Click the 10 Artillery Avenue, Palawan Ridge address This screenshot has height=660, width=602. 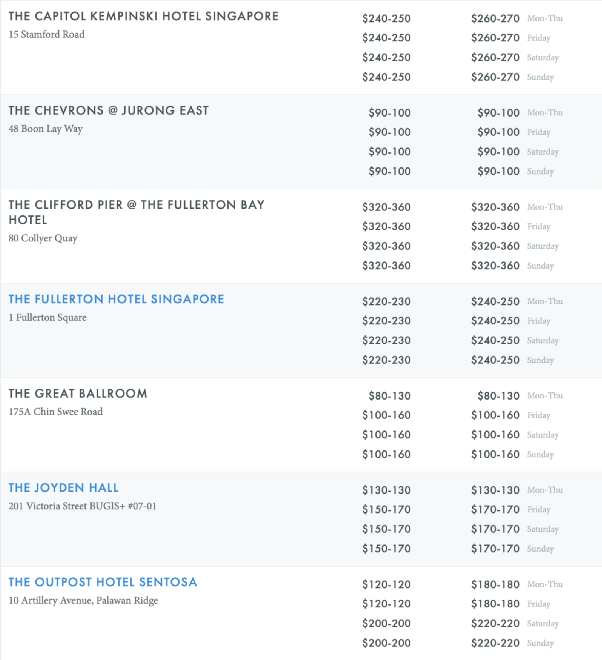point(83,600)
